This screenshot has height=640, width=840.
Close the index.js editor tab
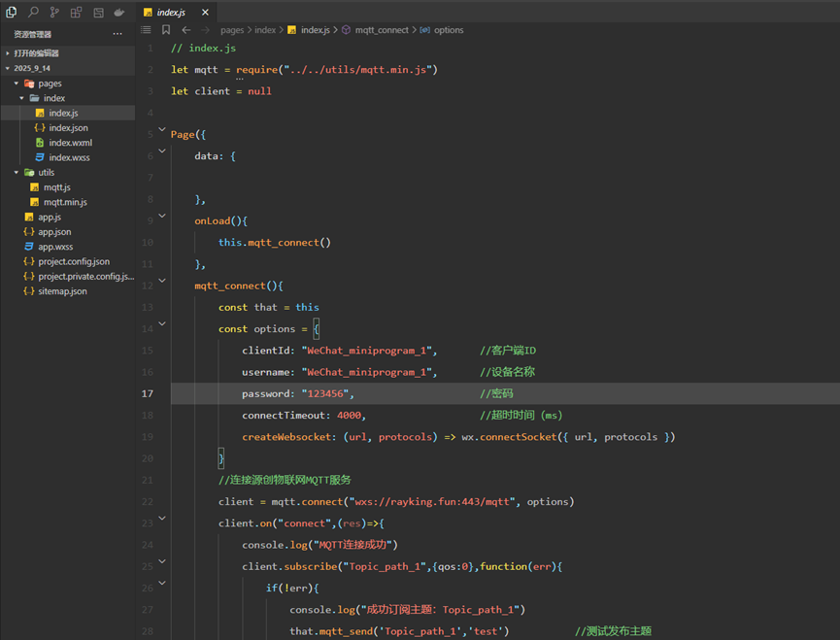pyautogui.click(x=206, y=13)
